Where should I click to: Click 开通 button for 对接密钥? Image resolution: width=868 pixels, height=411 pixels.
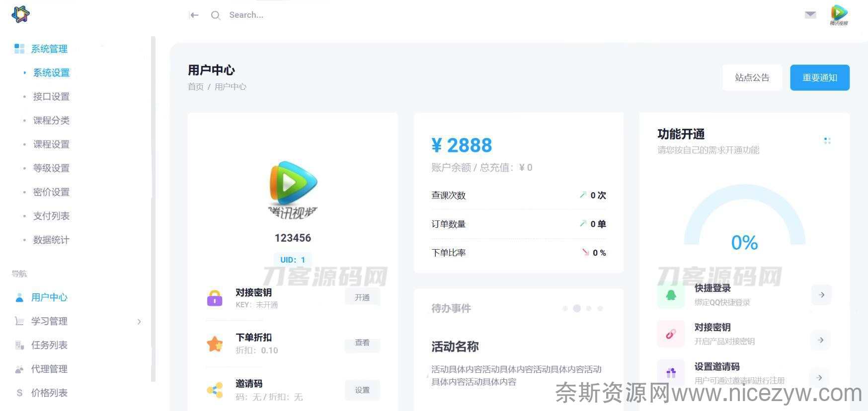pyautogui.click(x=362, y=297)
